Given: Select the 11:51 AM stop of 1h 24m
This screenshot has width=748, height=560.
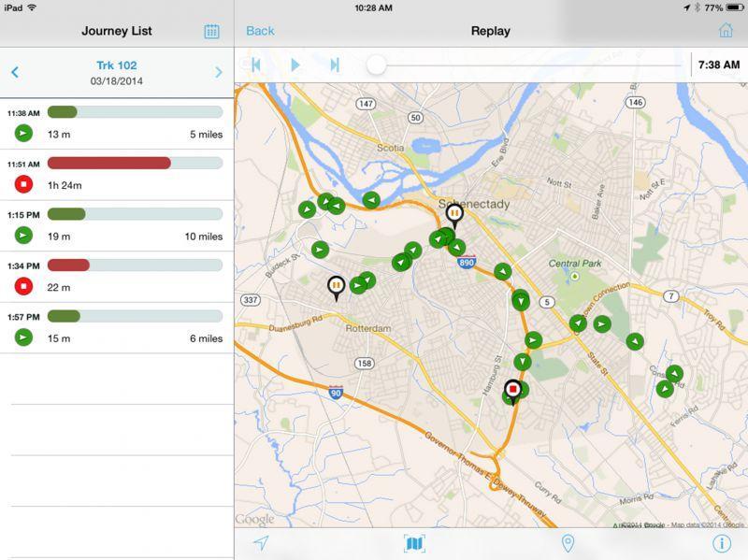Looking at the screenshot, I should click(117, 174).
